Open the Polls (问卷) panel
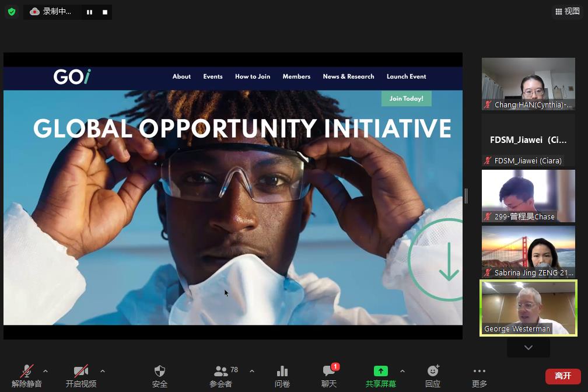588x392 pixels. [x=282, y=376]
